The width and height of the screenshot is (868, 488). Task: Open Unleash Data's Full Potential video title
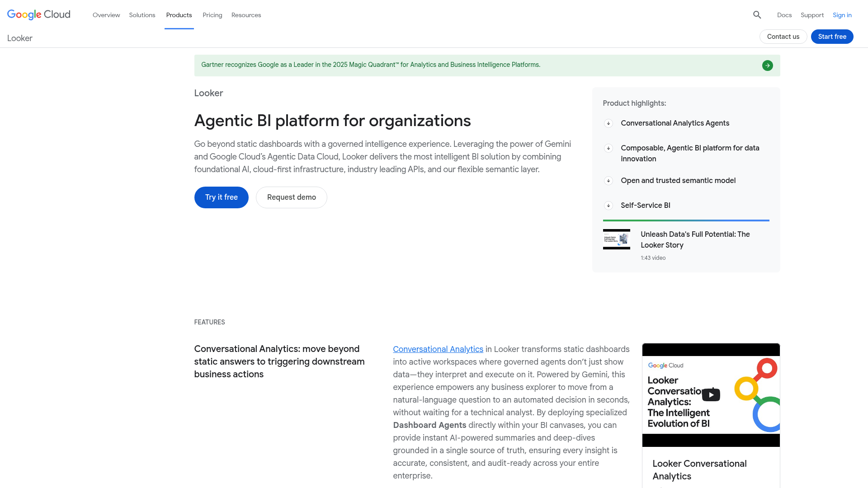tap(695, 240)
